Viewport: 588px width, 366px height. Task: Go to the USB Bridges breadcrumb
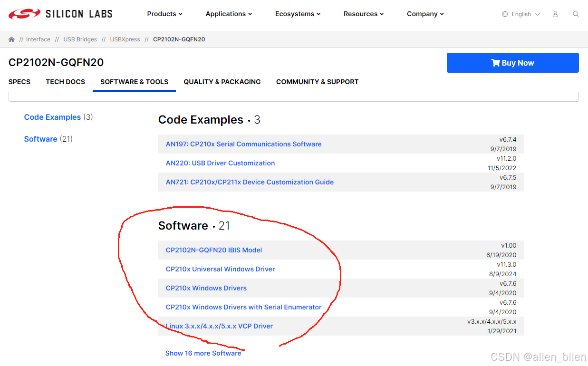pos(80,39)
